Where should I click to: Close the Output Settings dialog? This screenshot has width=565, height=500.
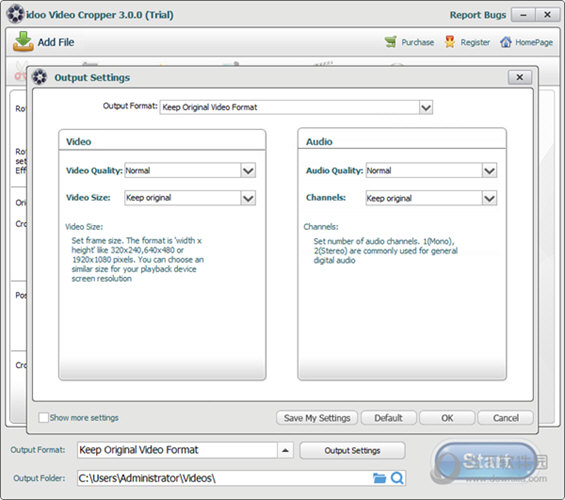520,77
